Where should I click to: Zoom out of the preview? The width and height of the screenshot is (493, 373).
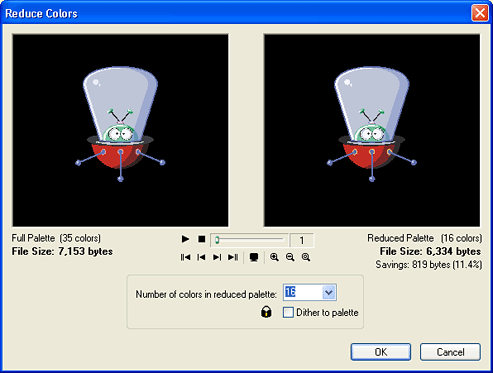pyautogui.click(x=290, y=257)
